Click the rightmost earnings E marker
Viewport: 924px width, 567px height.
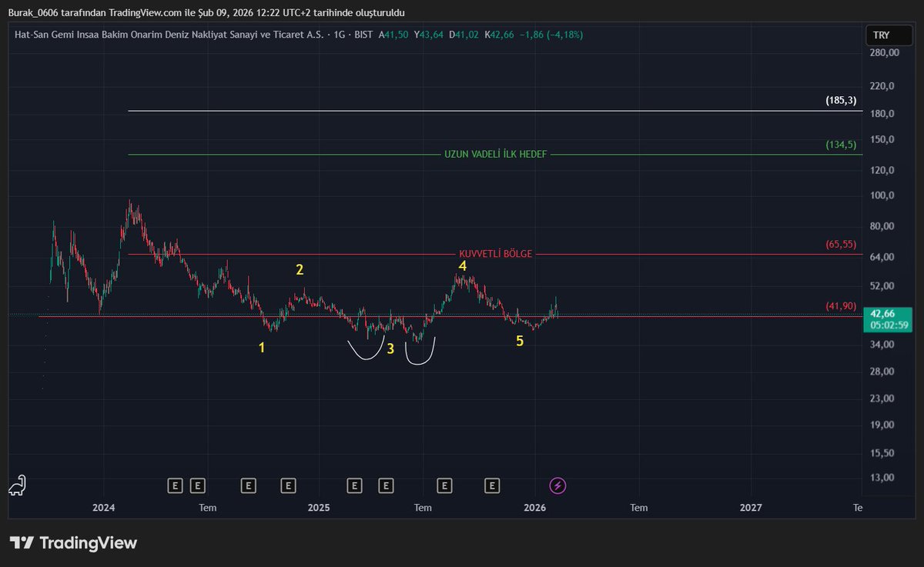click(492, 485)
